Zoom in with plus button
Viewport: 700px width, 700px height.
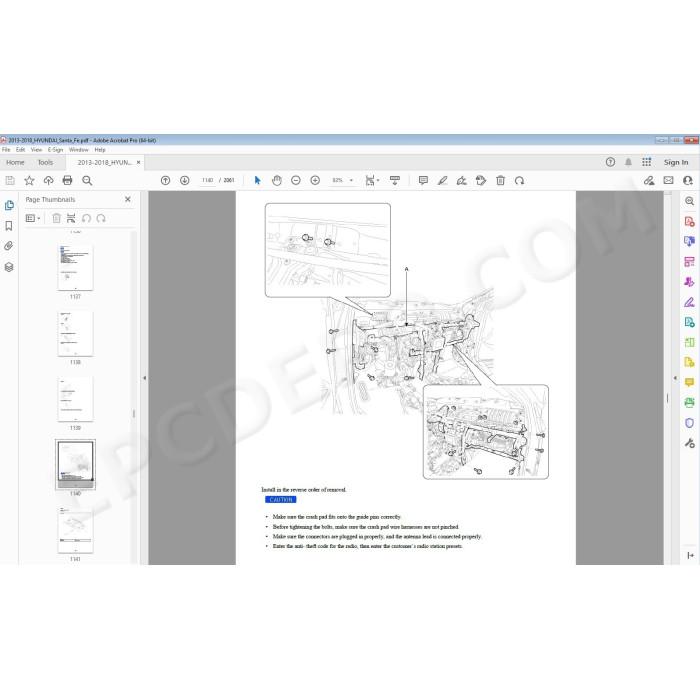point(315,180)
